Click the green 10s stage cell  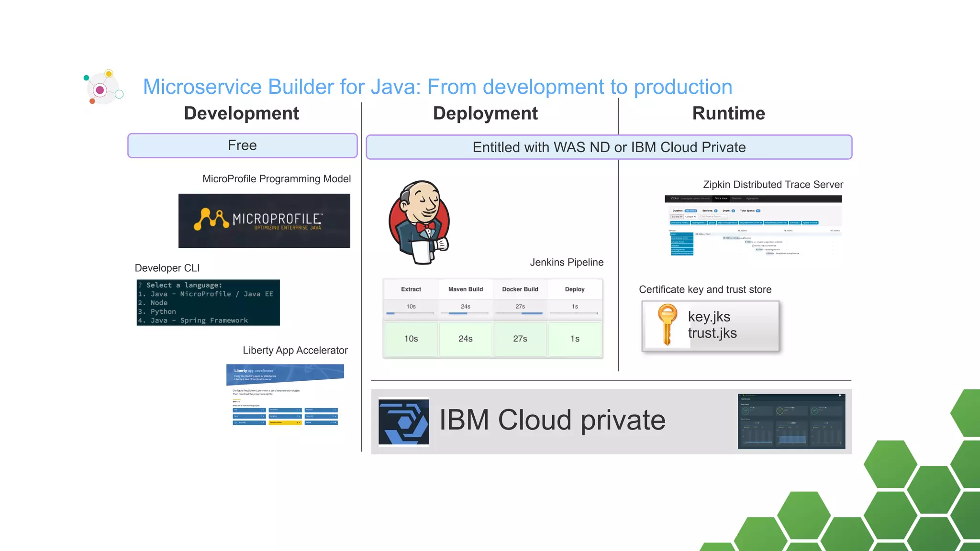[x=411, y=339]
